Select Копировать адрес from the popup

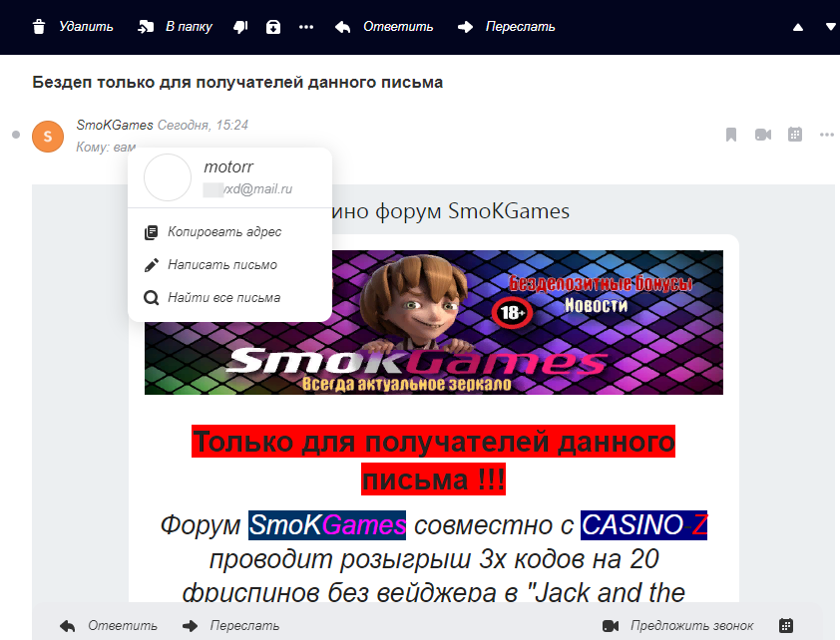[x=224, y=231]
